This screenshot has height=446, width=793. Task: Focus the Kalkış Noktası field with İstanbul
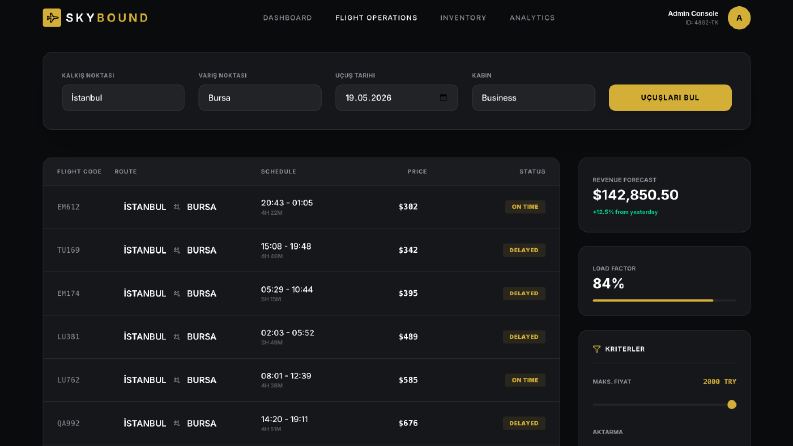click(x=123, y=98)
